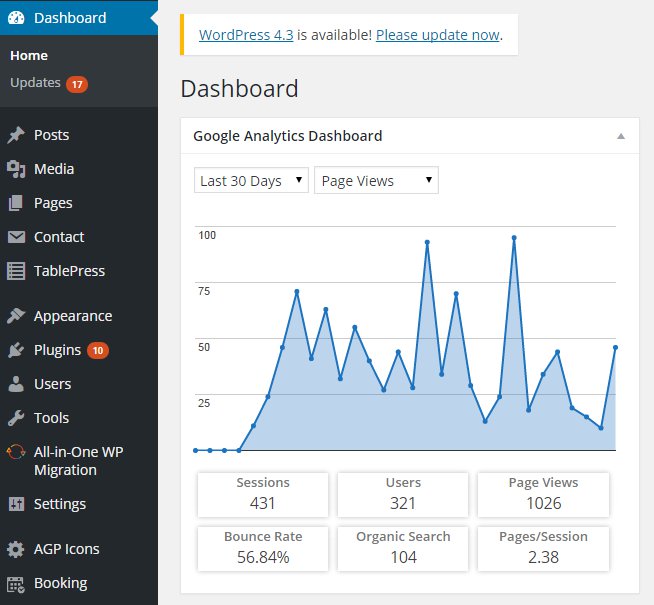This screenshot has width=654, height=605.
Task: Click the AGP Icons gear icon
Action: 16,549
